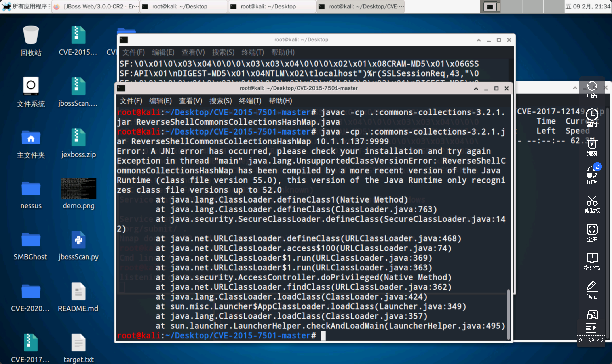Image resolution: width=612 pixels, height=364 pixels.
Task: Open the 回收站 trash desktop icon
Action: coord(31,35)
